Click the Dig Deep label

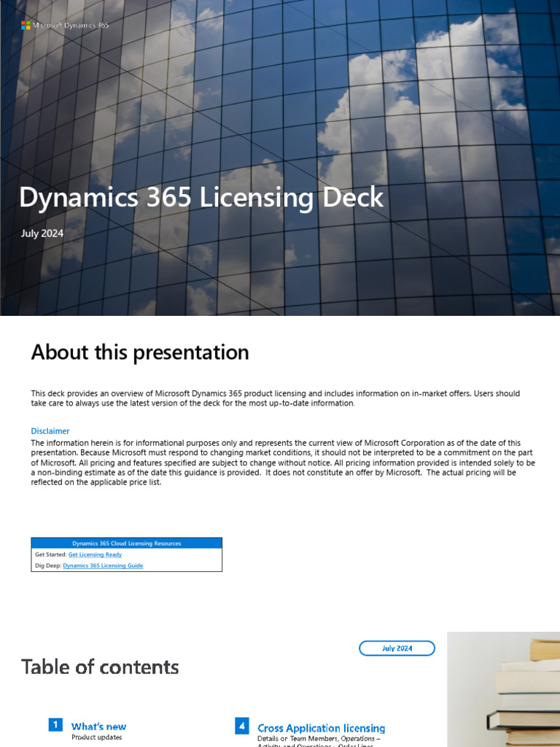(x=48, y=565)
